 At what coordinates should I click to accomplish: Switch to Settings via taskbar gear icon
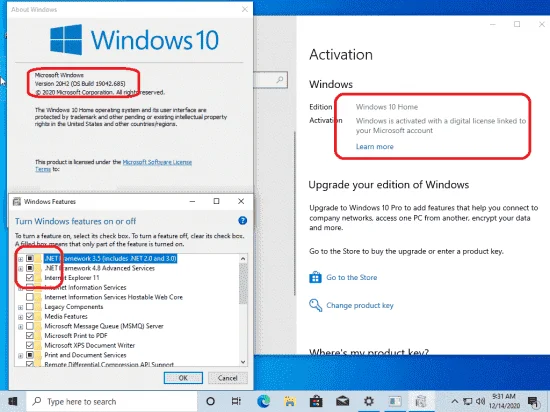click(x=369, y=401)
